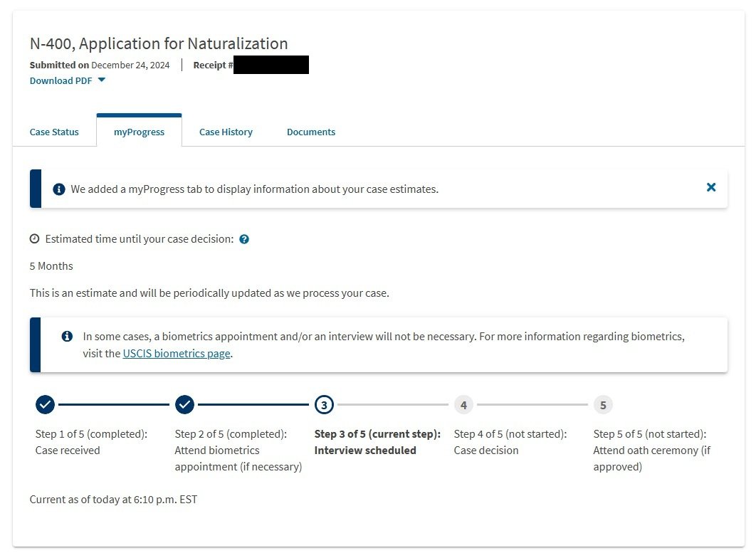Select the myProgress tab
756x553 pixels.
tap(139, 132)
